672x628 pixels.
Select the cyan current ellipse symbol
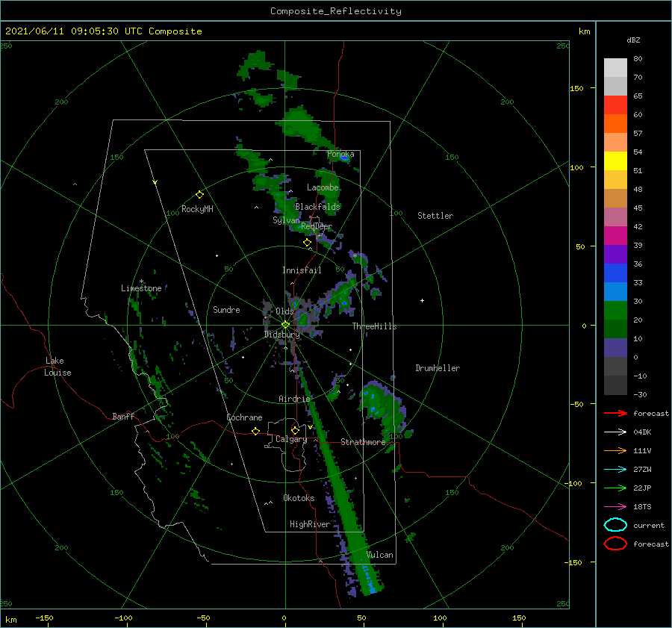click(615, 525)
